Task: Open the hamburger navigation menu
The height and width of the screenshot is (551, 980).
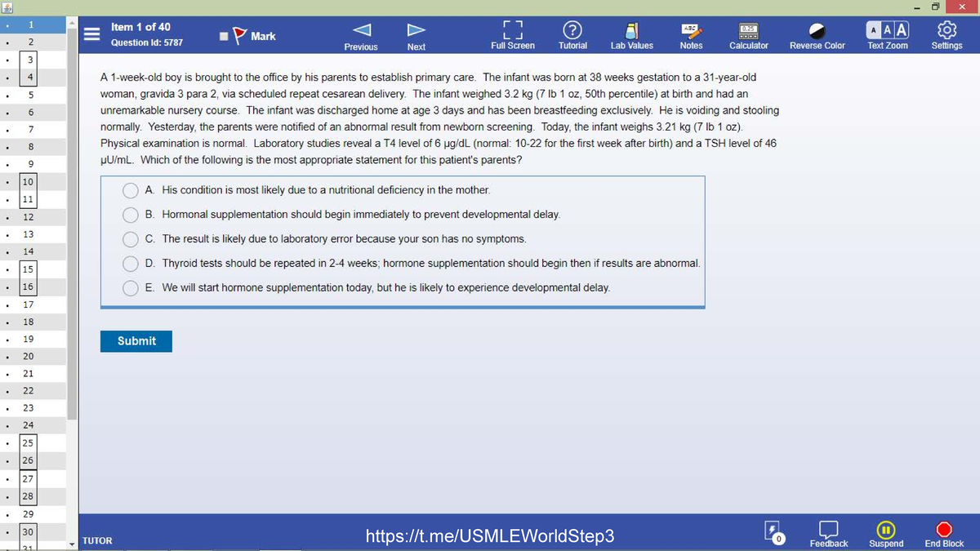Action: (91, 34)
